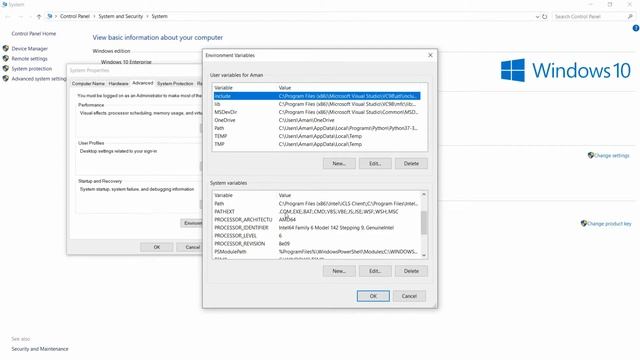640x360 pixels.
Task: Select the TMP user variable row
Action: [x=317, y=144]
